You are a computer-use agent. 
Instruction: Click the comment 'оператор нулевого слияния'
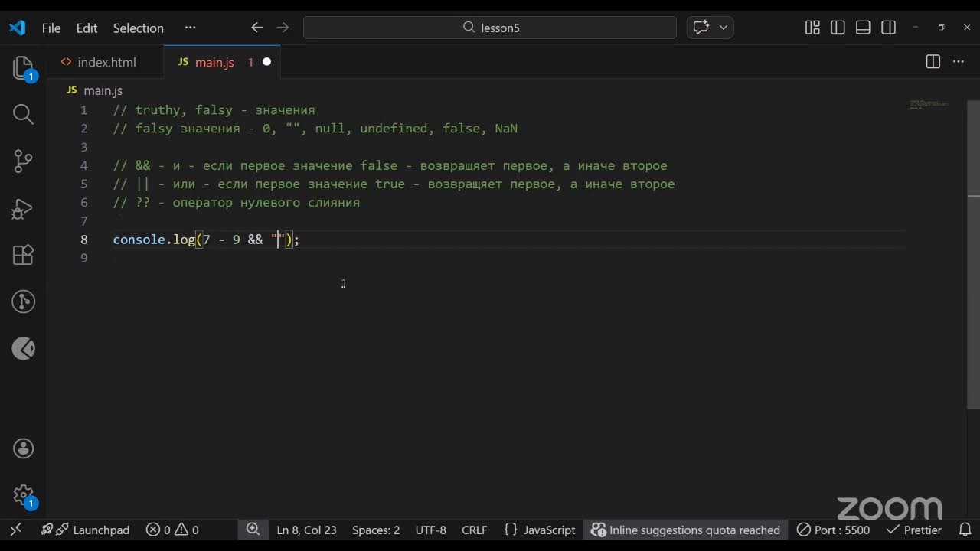pyautogui.click(x=266, y=203)
